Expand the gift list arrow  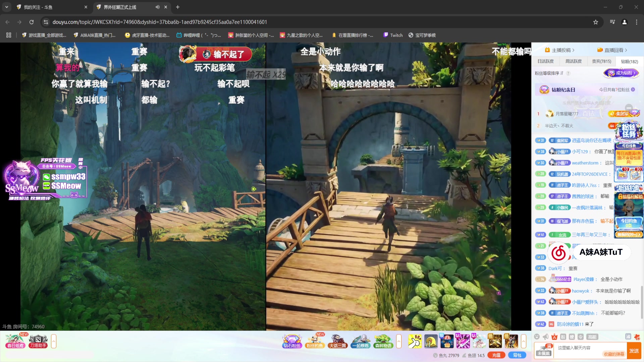[x=524, y=342]
